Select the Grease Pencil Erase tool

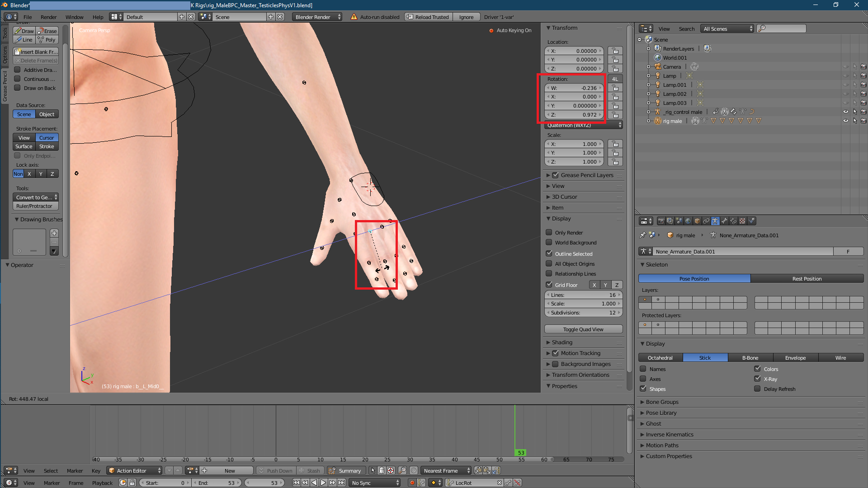pos(47,31)
